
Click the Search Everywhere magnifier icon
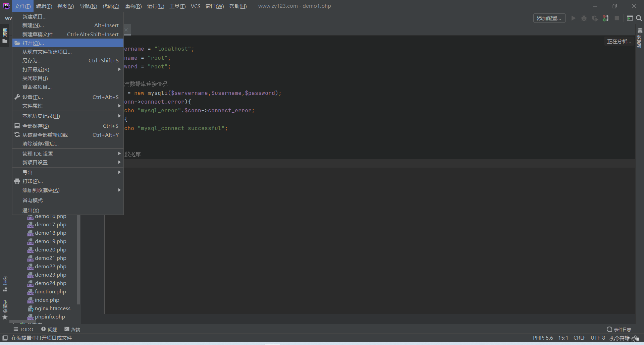pyautogui.click(x=639, y=18)
